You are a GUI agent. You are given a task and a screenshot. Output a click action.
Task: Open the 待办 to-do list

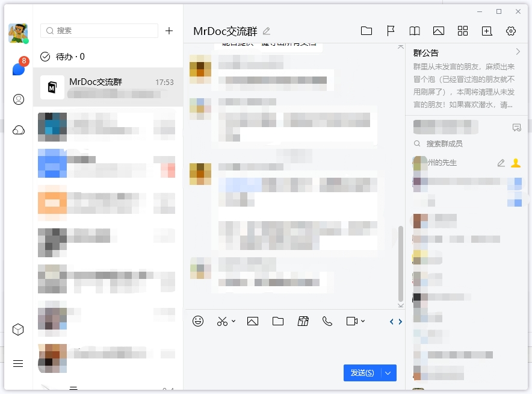63,57
